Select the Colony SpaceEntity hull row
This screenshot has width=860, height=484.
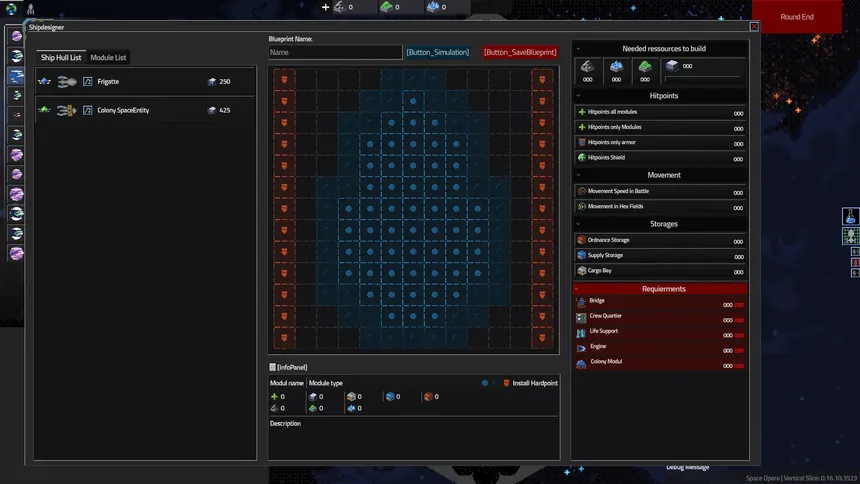point(145,110)
